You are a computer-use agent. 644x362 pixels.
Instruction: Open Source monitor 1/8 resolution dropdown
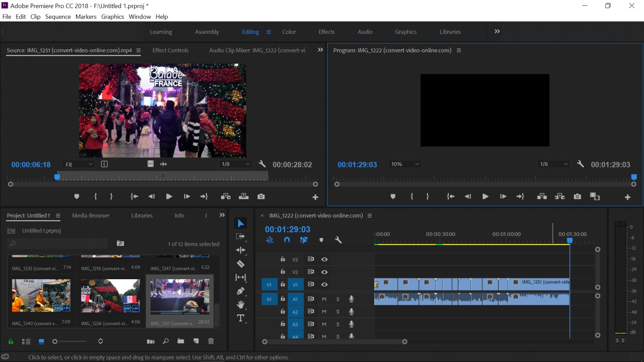(236, 164)
